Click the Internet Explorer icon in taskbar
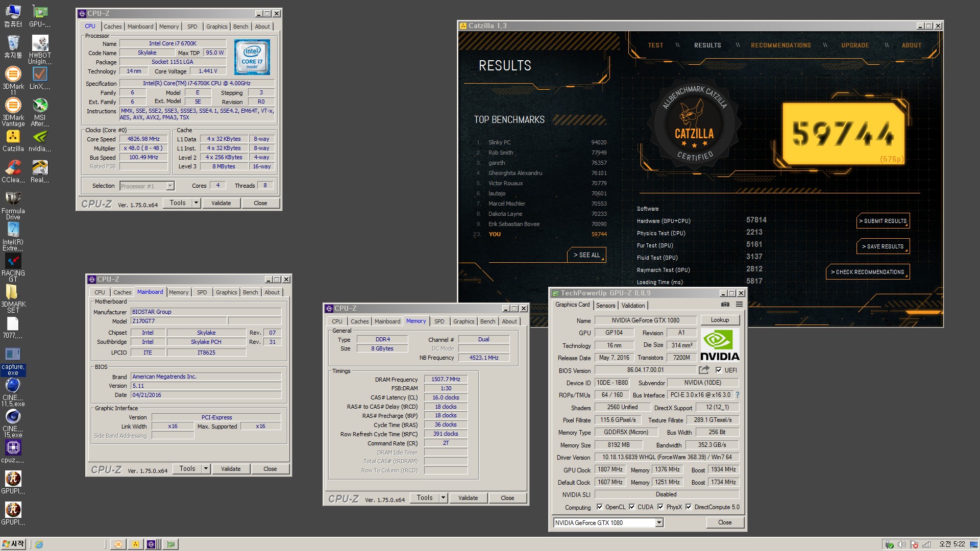This screenshot has height=551, width=980. pyautogui.click(x=39, y=544)
